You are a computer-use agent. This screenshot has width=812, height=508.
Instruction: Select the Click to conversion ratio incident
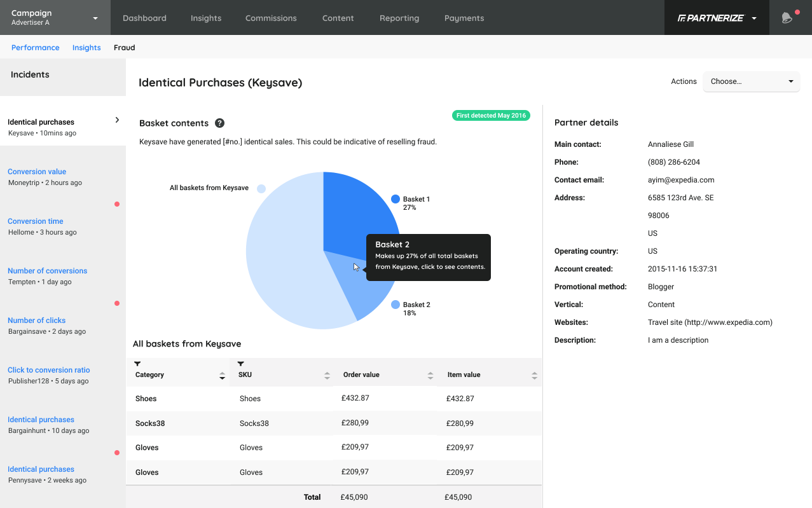click(49, 370)
